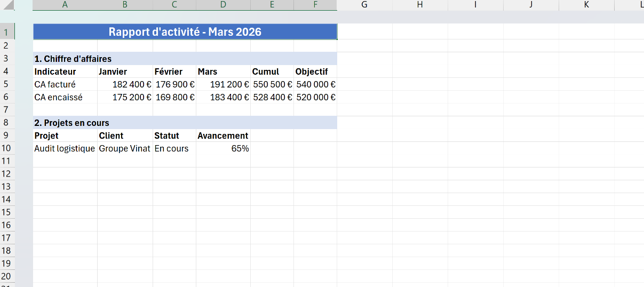This screenshot has height=287, width=644.
Task: Select row 11 via its row header
Action: 7,161
